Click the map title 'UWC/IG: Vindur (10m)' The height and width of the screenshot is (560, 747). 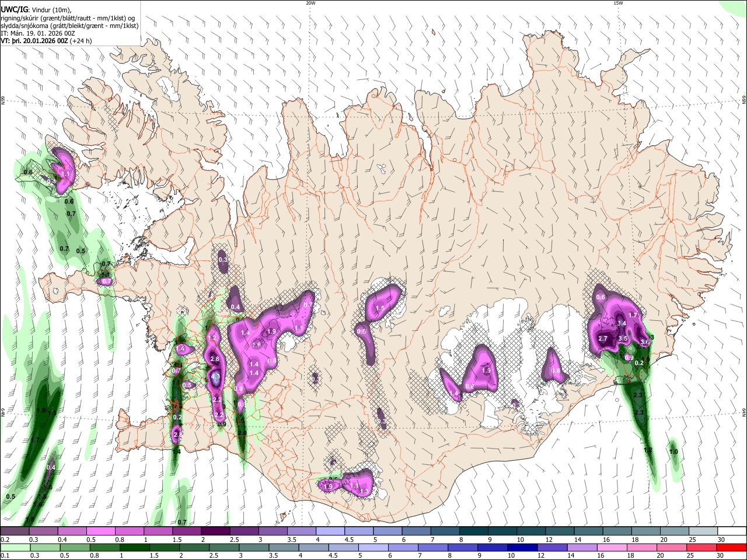(x=37, y=9)
